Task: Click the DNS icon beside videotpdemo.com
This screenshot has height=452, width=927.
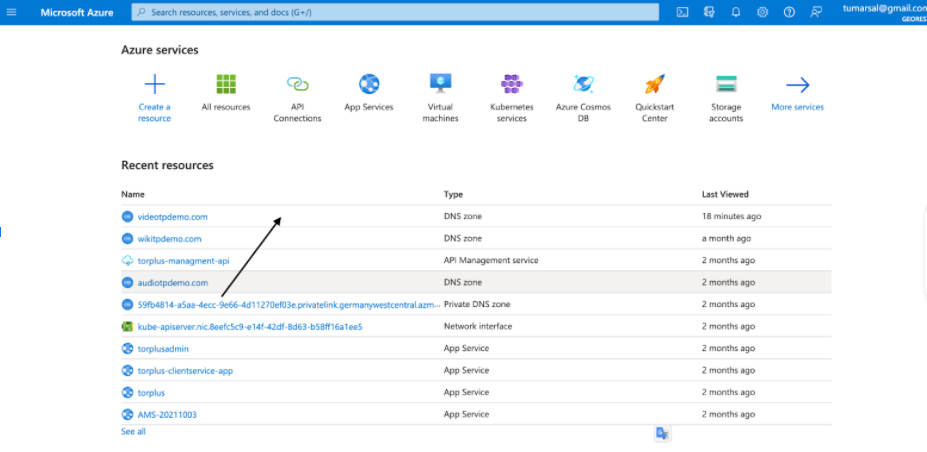Action: click(127, 217)
